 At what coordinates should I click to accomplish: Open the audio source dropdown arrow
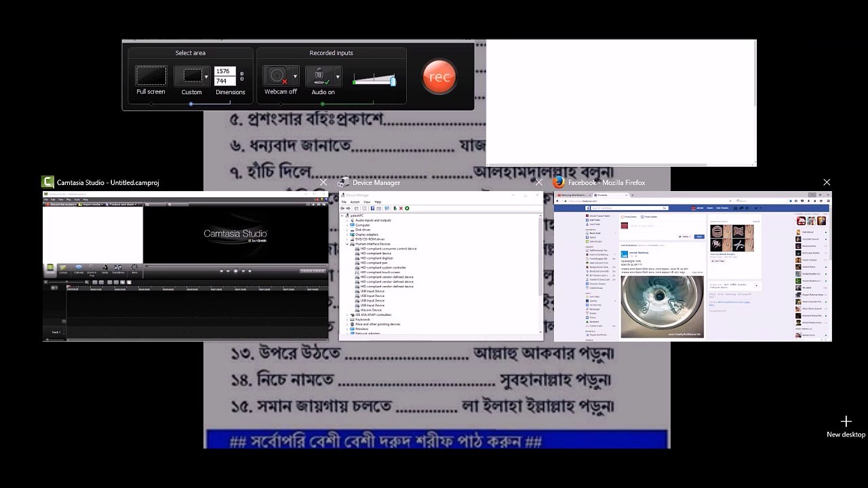pyautogui.click(x=338, y=77)
